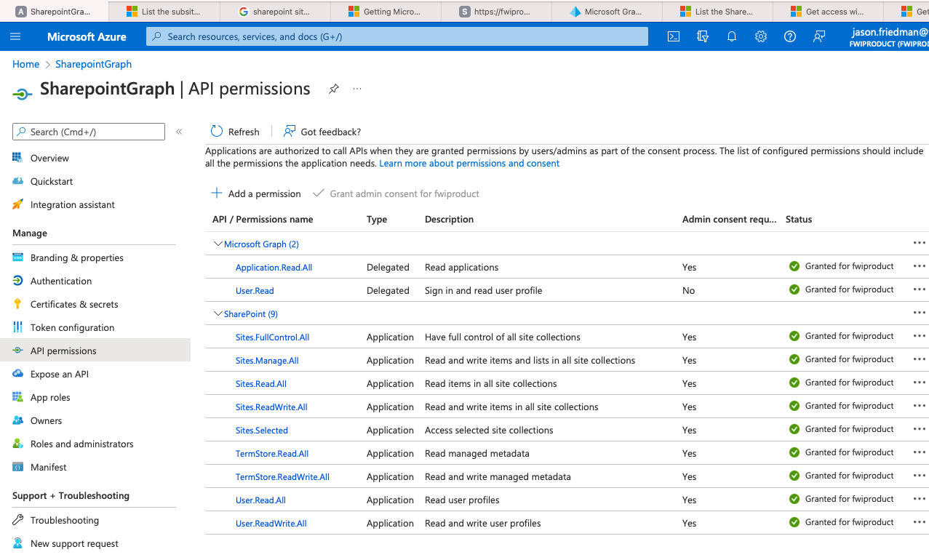Open Cloud Shell from the top bar
The image size is (929, 560).
(673, 36)
